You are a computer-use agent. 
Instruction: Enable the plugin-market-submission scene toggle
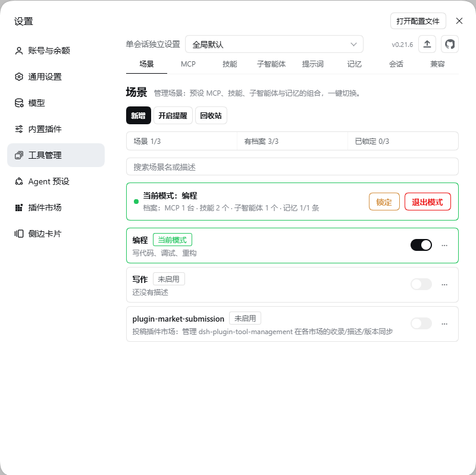421,323
